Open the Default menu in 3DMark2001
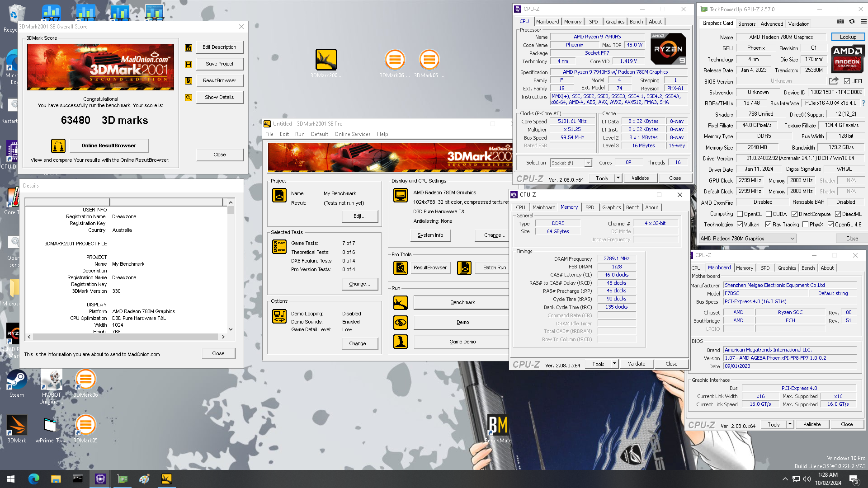The width and height of the screenshot is (868, 488). click(x=319, y=134)
